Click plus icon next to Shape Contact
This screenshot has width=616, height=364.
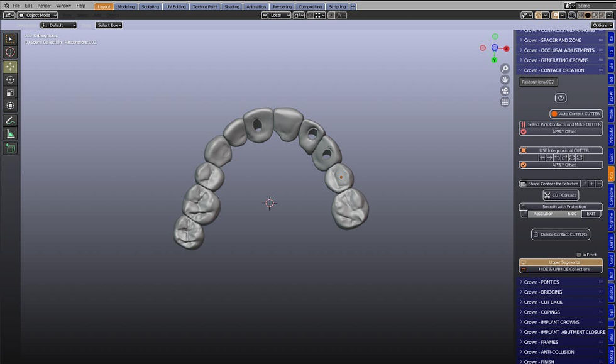click(591, 184)
